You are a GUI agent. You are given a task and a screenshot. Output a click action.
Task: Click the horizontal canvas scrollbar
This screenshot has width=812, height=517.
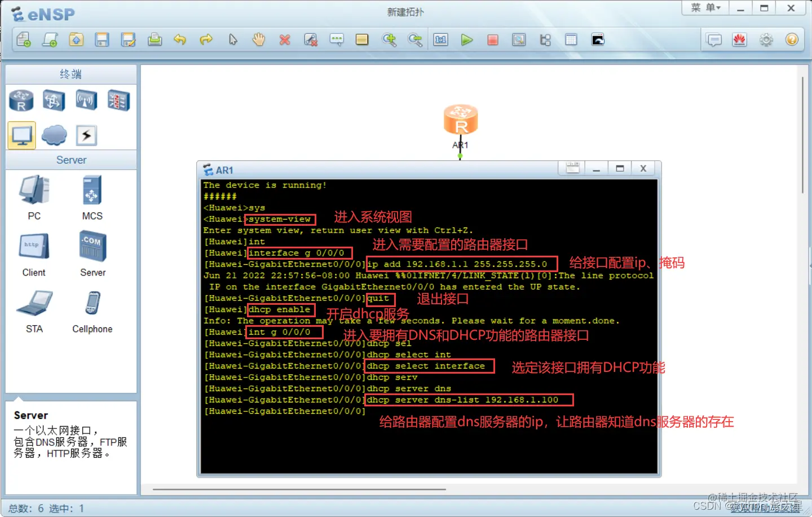(299, 489)
